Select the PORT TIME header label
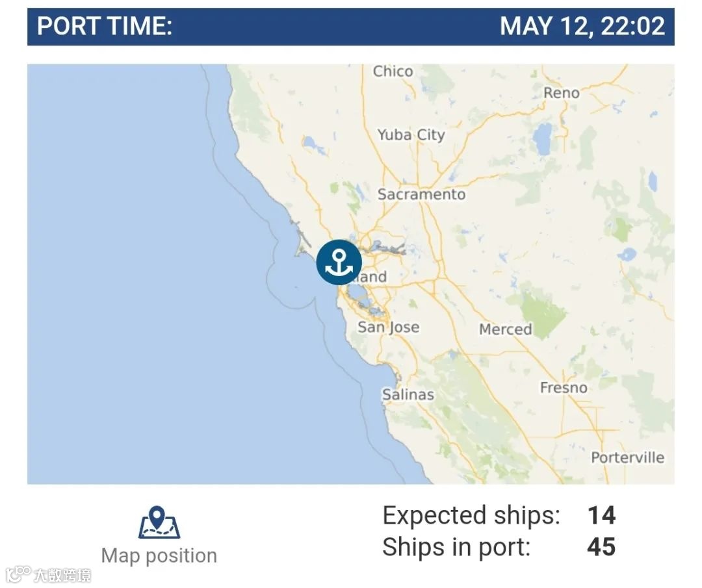Viewport: 702px width, 588px height. 105,27
